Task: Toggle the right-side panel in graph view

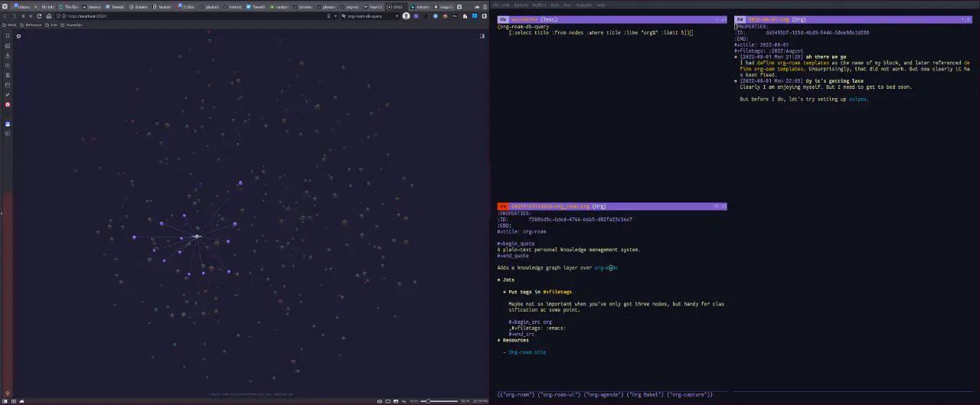Action: [482, 36]
